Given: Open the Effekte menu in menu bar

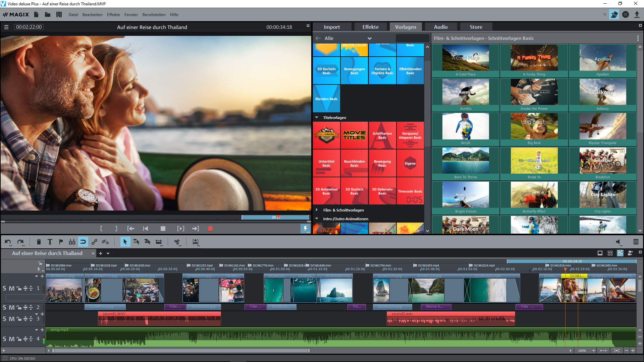Looking at the screenshot, I should pos(113,15).
